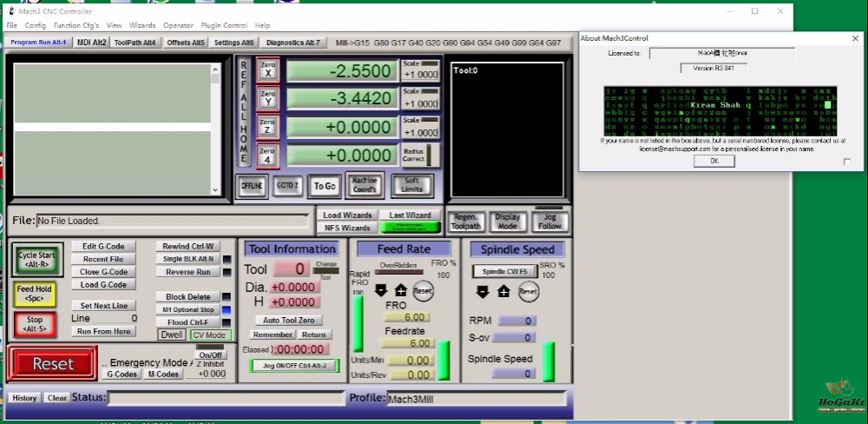The image size is (868, 424).
Task: Open the Config menu
Action: tap(36, 25)
